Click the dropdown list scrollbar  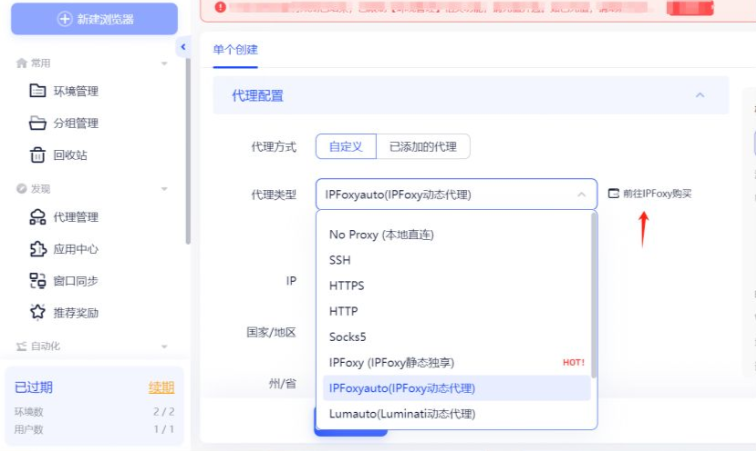click(x=594, y=295)
